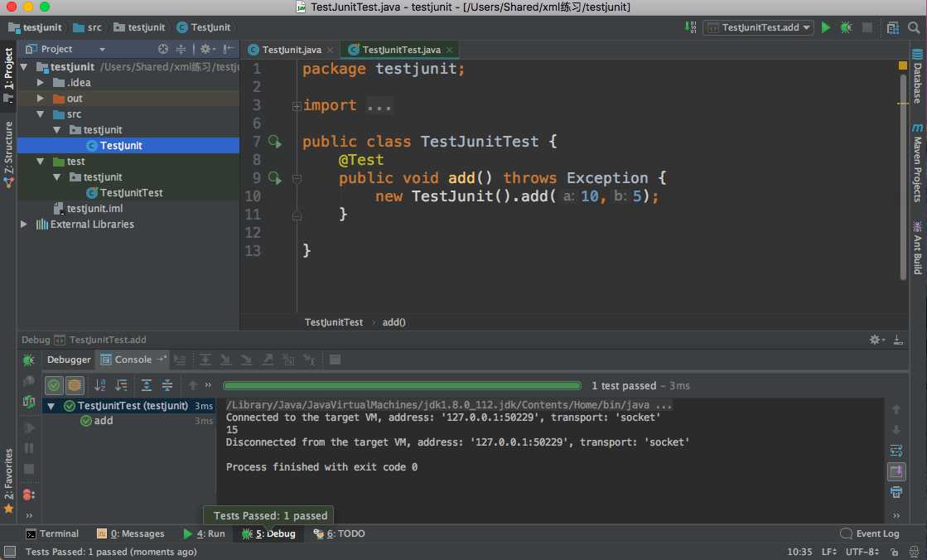Image resolution: width=927 pixels, height=560 pixels.
Task: Open the Event Log
Action: click(x=870, y=533)
